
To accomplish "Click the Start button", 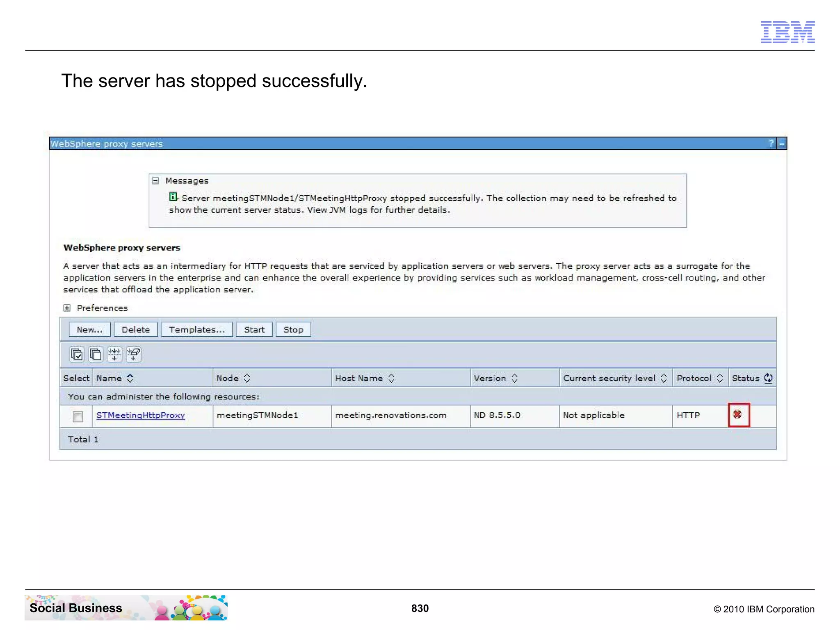I will 254,330.
